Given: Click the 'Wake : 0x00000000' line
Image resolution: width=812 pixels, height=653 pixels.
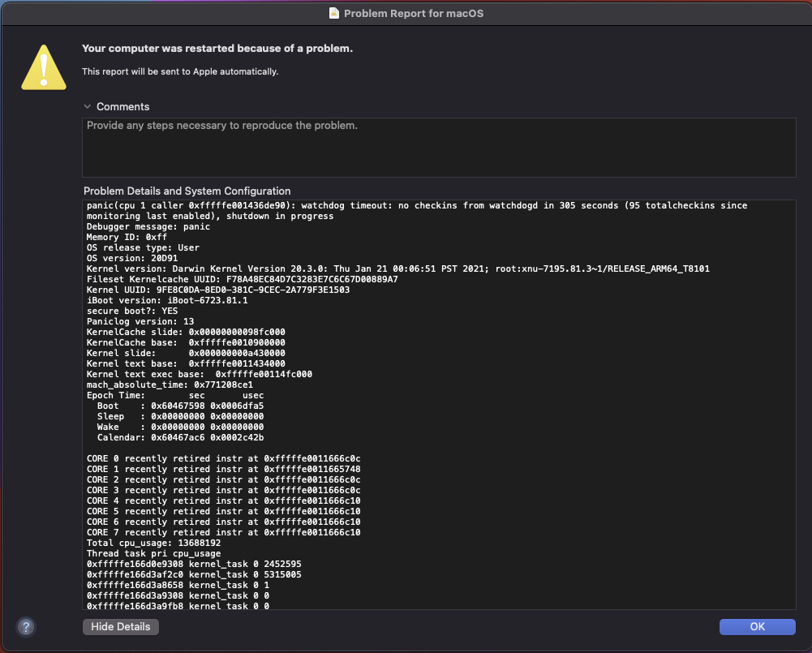Looking at the screenshot, I should point(180,427).
